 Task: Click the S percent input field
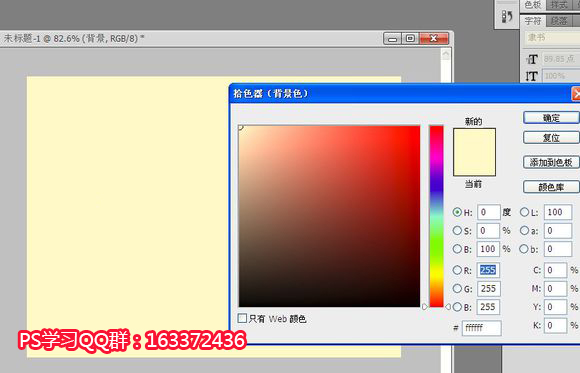point(488,231)
